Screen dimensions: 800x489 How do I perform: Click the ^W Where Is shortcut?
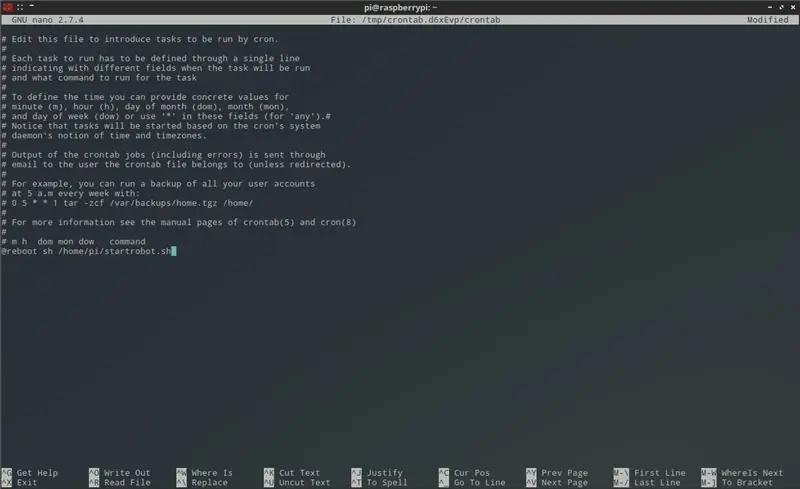click(205, 473)
